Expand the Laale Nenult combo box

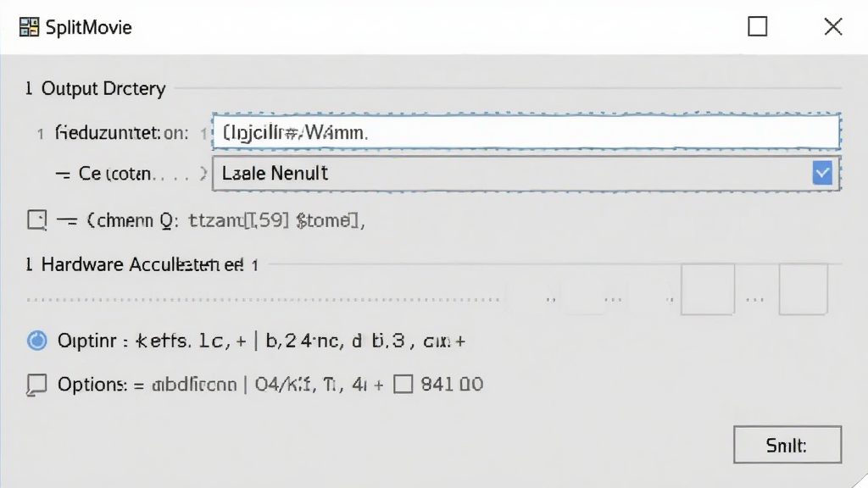tap(526, 173)
